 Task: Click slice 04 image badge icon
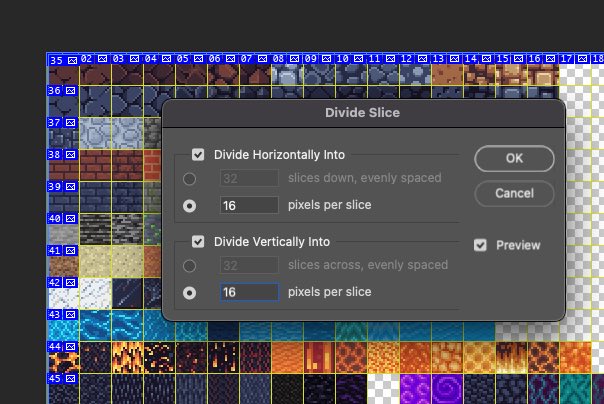[166, 59]
